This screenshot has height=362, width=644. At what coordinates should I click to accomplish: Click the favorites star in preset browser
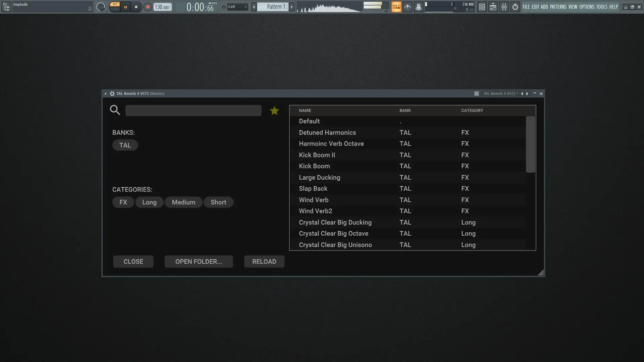[x=274, y=111]
